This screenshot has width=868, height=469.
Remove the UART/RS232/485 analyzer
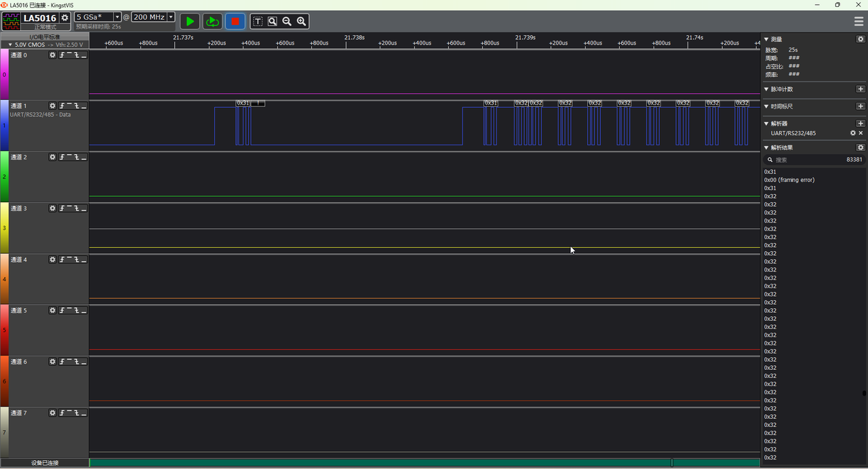(861, 133)
